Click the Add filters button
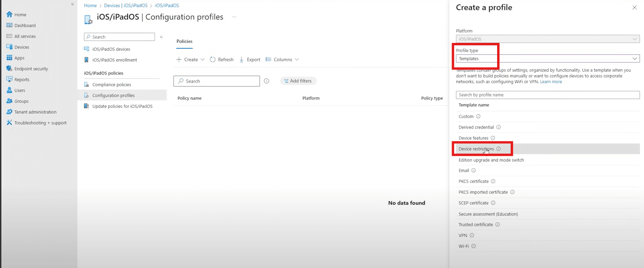 point(298,81)
